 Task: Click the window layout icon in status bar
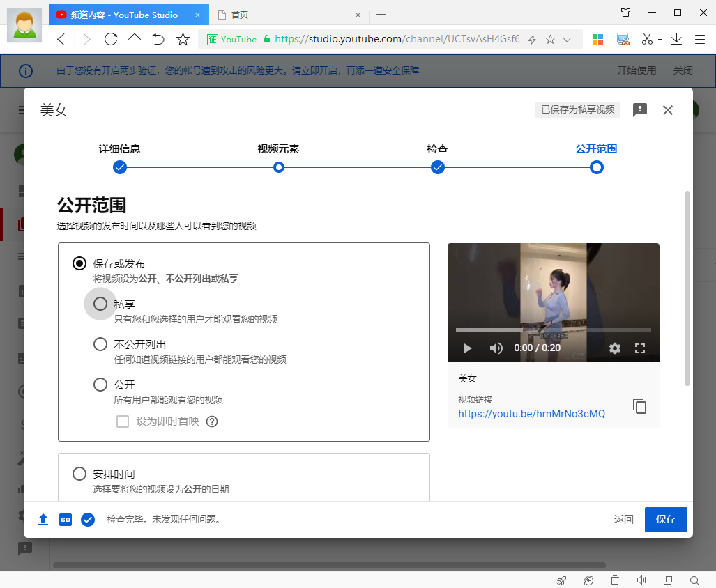coord(668,580)
